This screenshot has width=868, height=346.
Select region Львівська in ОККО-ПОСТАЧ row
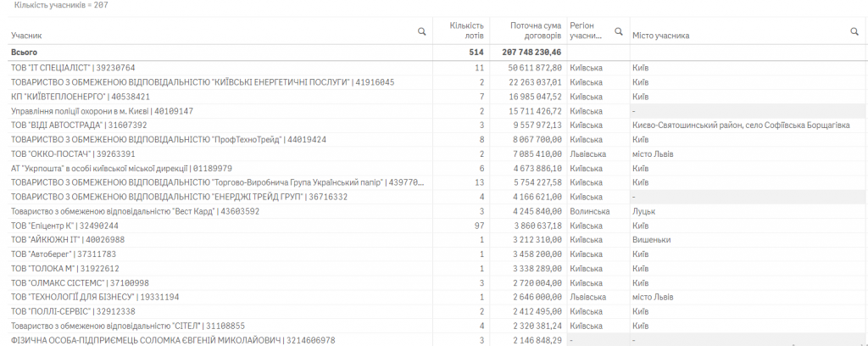coord(588,154)
